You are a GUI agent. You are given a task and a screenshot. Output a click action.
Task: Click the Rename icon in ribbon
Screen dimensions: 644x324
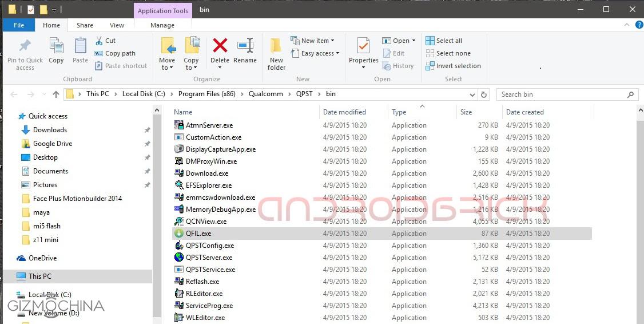(245, 46)
